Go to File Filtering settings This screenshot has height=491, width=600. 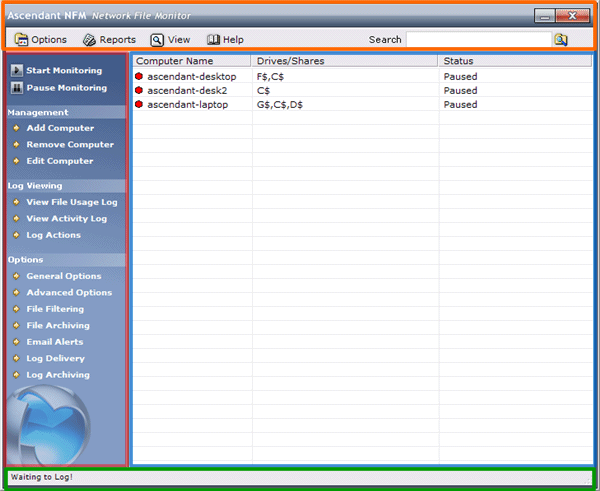pos(55,309)
